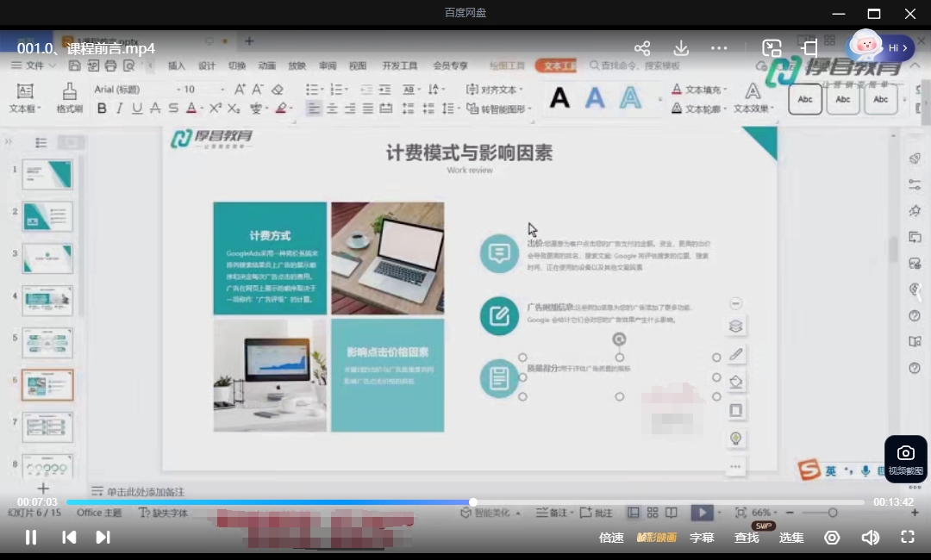Open the 倍速 playback speed menu
931x560 pixels.
[611, 538]
